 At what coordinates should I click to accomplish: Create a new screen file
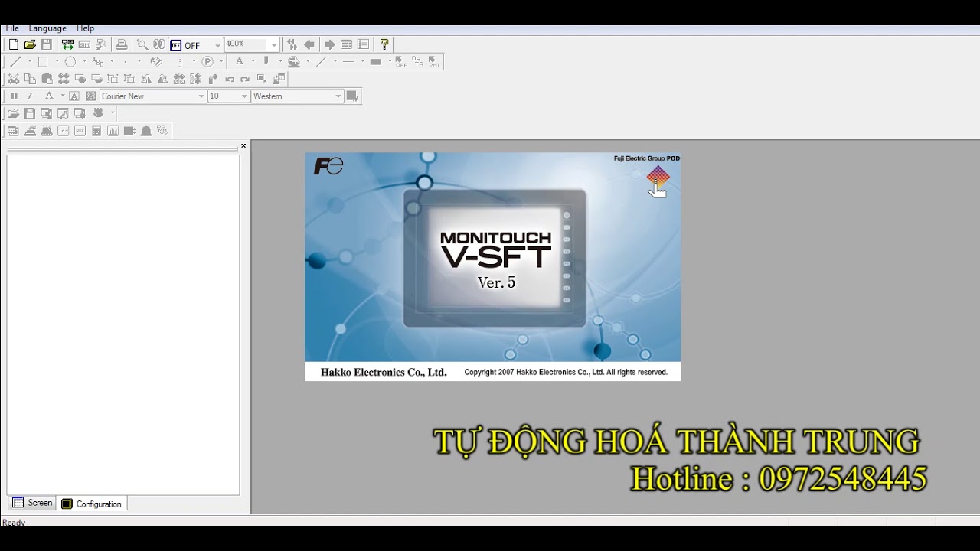[13, 44]
